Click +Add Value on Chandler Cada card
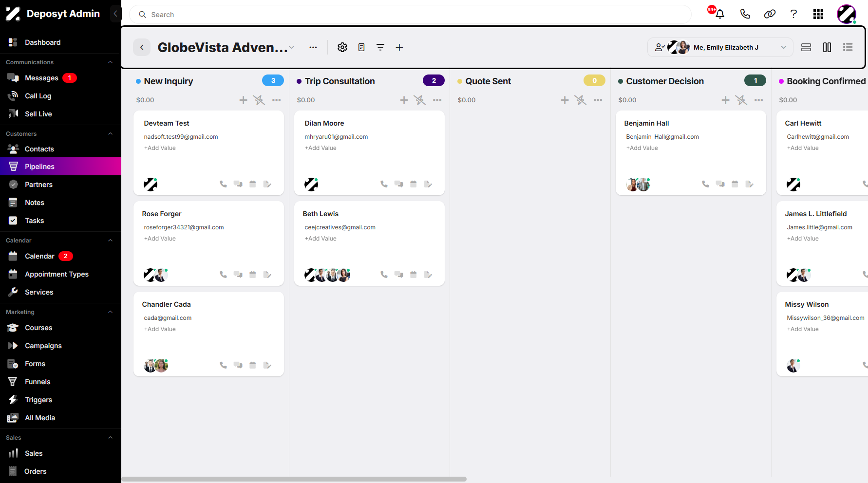The height and width of the screenshot is (483, 868). pyautogui.click(x=160, y=329)
